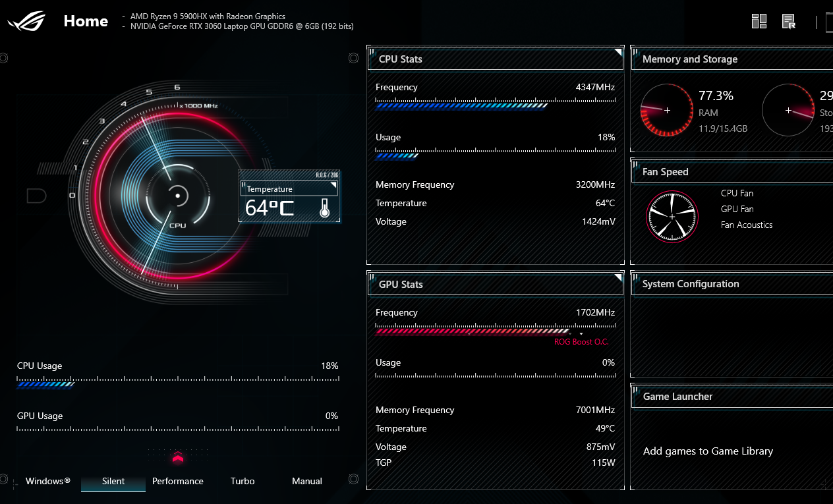Click the ROG logo in the header

click(26, 21)
